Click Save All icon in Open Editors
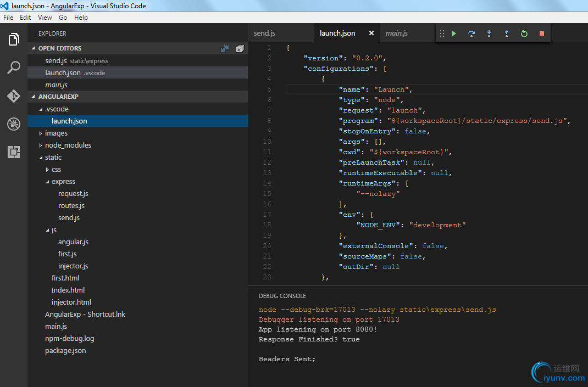This screenshot has width=588, height=387. (x=225, y=49)
